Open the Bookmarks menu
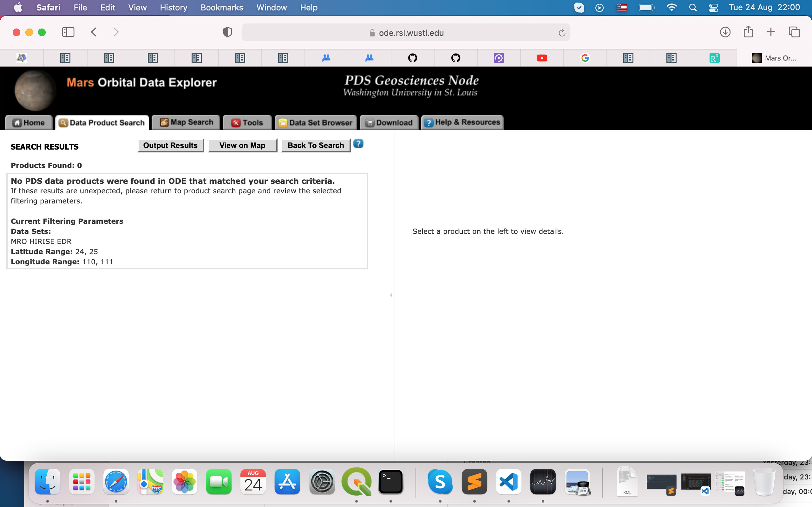 pyautogui.click(x=221, y=7)
